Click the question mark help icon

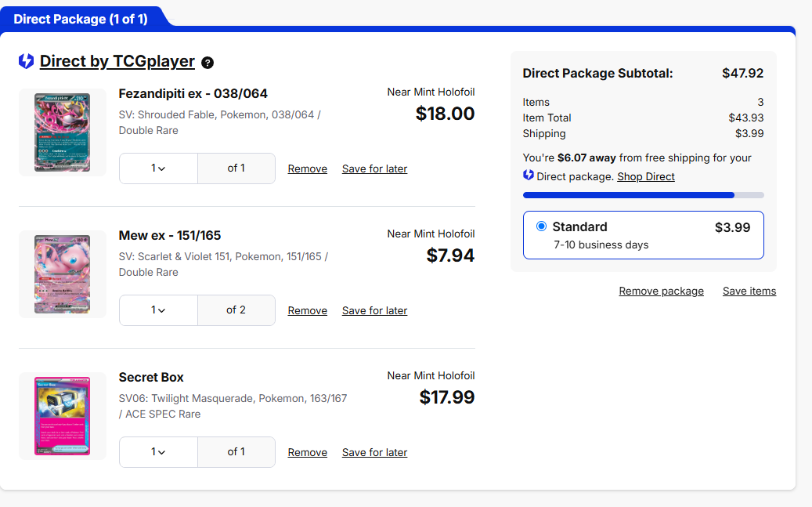click(208, 63)
